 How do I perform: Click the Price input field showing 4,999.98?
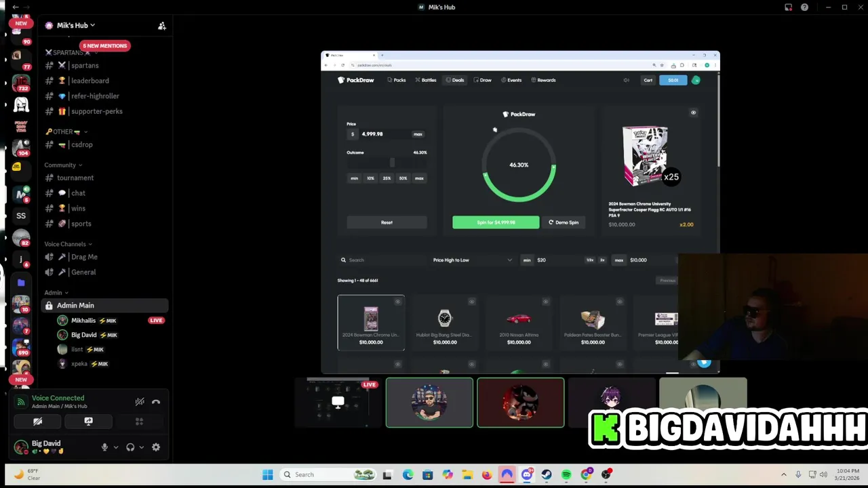384,134
